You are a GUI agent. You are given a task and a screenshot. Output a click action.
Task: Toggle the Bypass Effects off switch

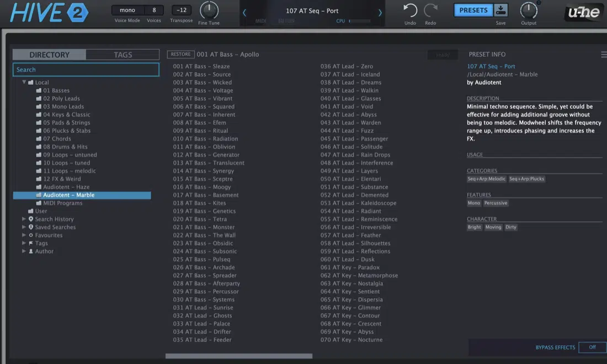point(592,347)
